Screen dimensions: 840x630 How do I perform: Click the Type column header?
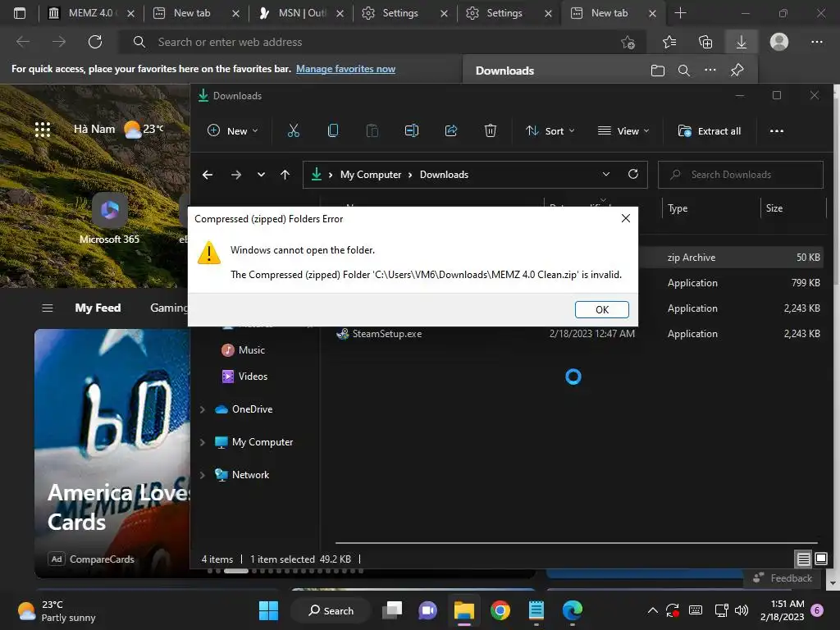(x=678, y=208)
